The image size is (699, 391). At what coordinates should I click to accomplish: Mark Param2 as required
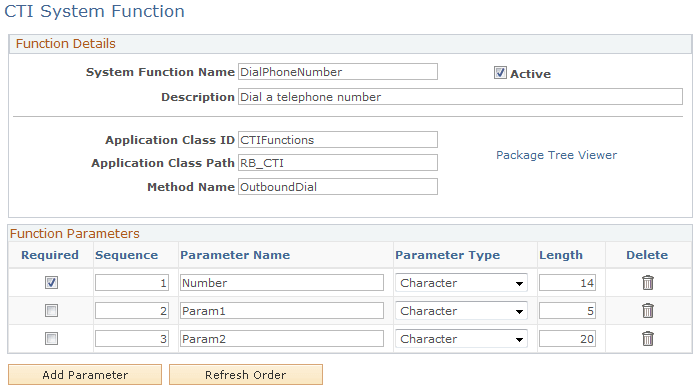pos(51,339)
